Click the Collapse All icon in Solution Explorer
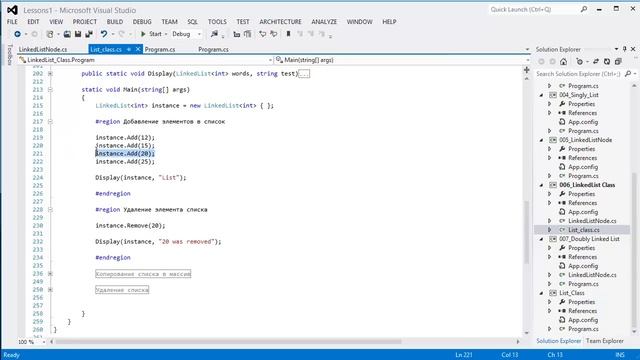640x360 pixels. coord(618,62)
